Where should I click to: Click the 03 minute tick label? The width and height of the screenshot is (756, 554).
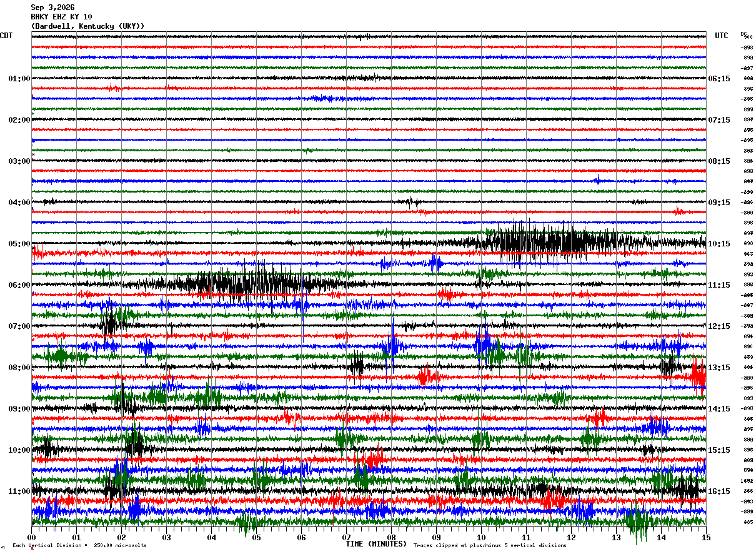click(167, 537)
